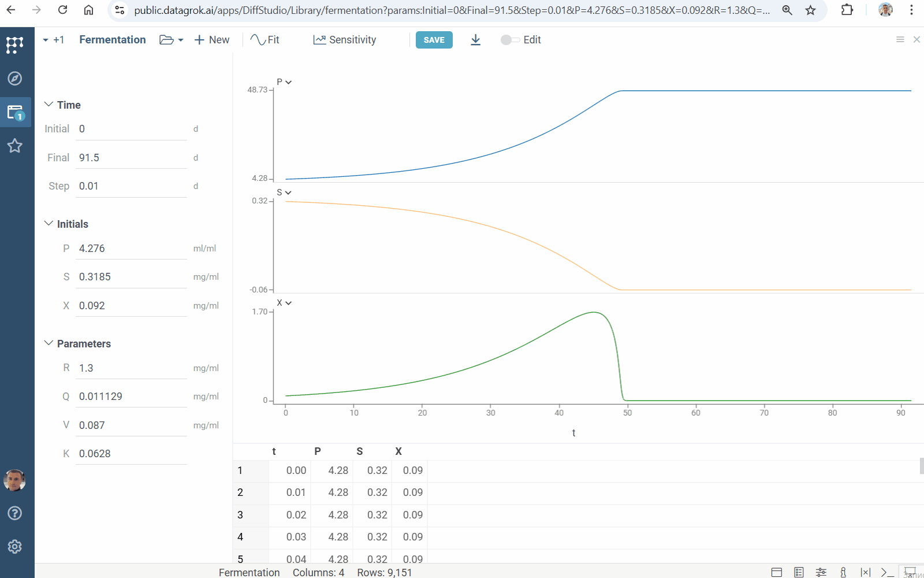This screenshot has width=924, height=578.
Task: Click the sliders icon in status bar
Action: [821, 572]
